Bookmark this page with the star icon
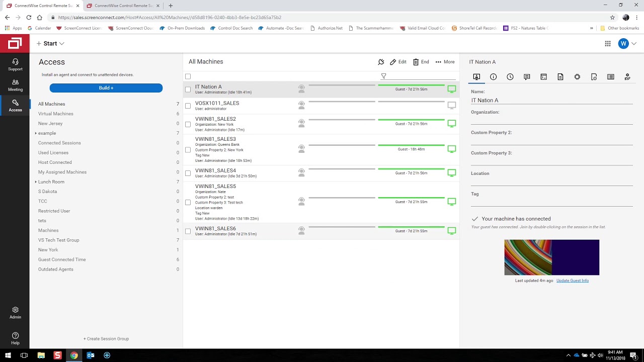Viewport: 644px width, 362px height. tap(612, 17)
